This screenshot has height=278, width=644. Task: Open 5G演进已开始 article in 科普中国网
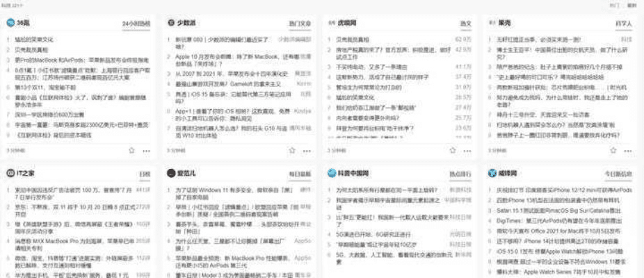pyautogui.click(x=373, y=234)
